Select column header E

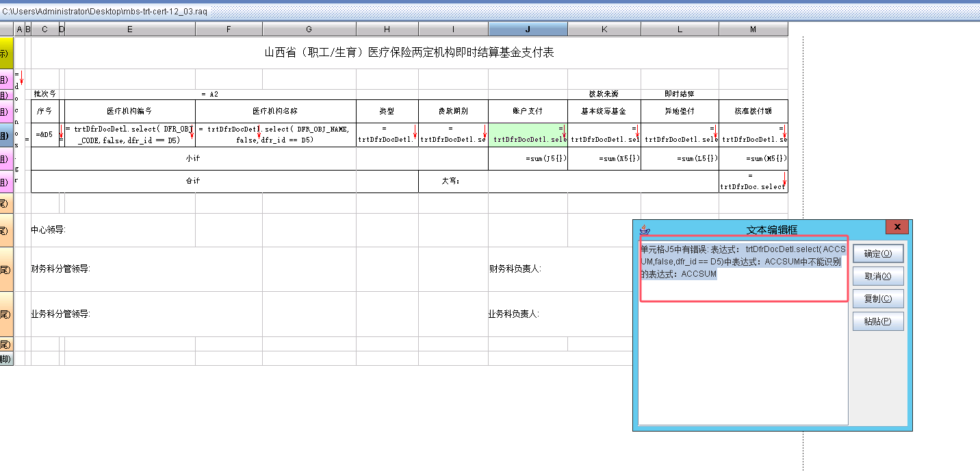[x=130, y=29]
